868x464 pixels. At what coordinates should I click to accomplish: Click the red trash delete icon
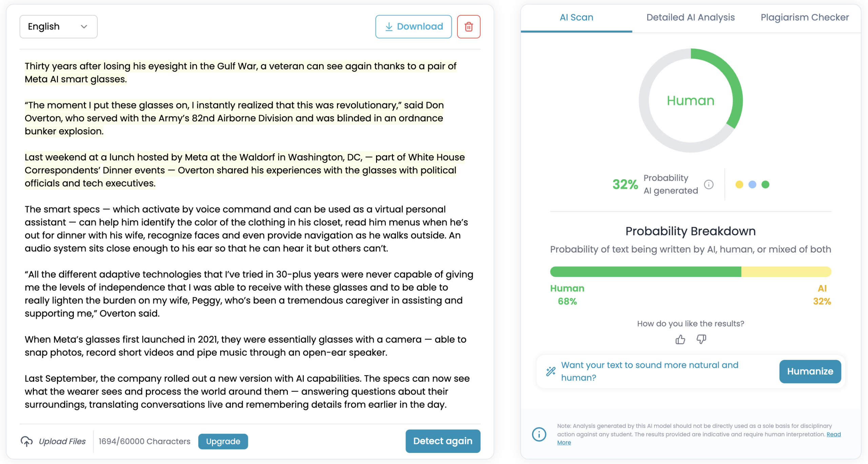pos(468,26)
